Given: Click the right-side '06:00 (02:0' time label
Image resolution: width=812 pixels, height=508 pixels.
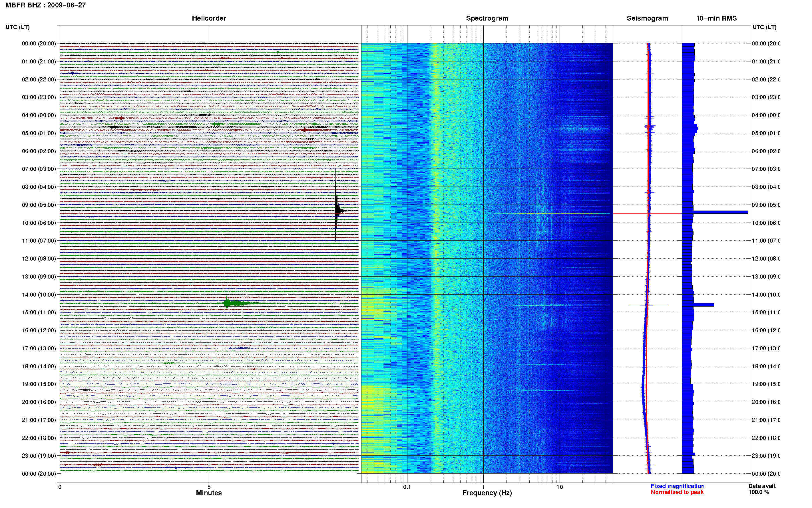Looking at the screenshot, I should click(x=766, y=151).
